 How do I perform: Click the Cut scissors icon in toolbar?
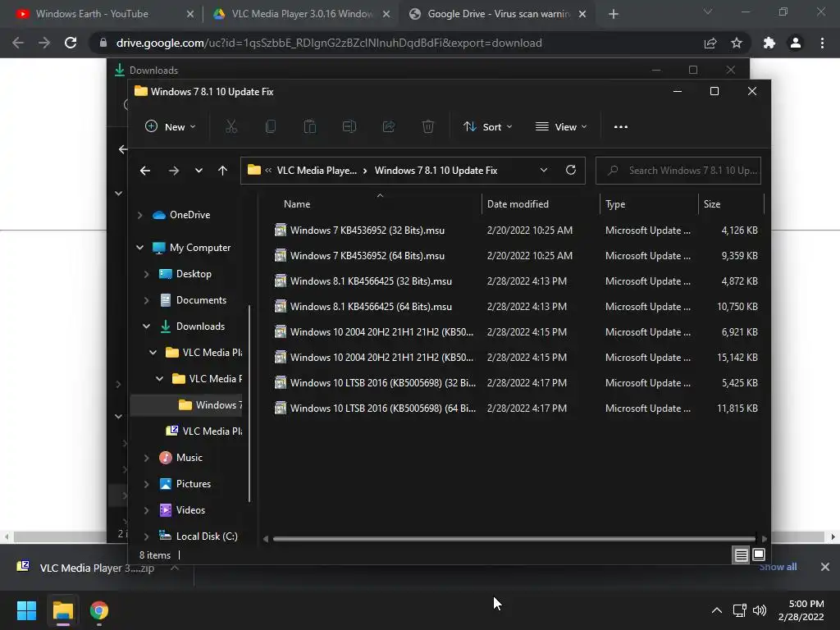(x=231, y=127)
